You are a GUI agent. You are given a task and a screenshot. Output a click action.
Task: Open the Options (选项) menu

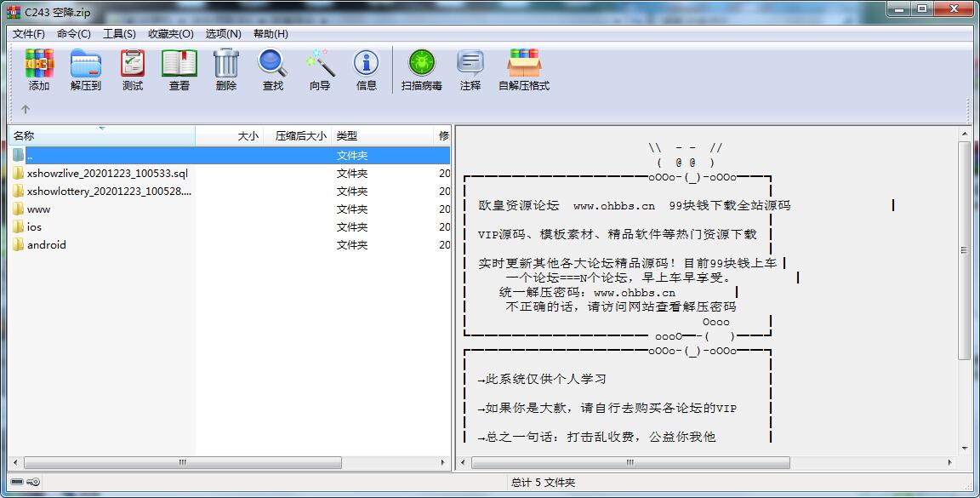223,34
